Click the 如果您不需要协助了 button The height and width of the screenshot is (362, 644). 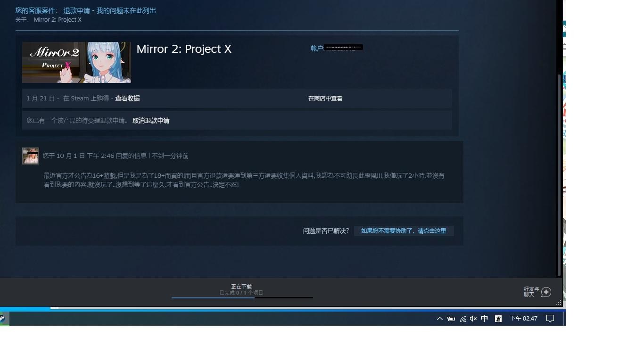coord(404,230)
